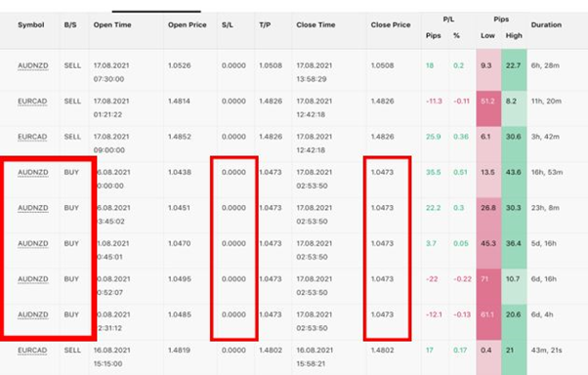
Task: Click High pips cell 43.6
Action: 514,180
